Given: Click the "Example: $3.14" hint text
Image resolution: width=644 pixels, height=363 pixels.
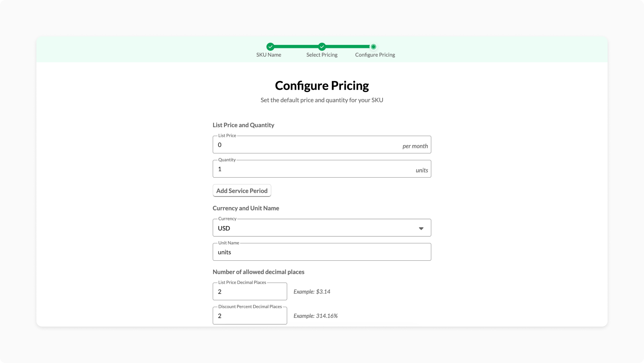Looking at the screenshot, I should point(312,292).
